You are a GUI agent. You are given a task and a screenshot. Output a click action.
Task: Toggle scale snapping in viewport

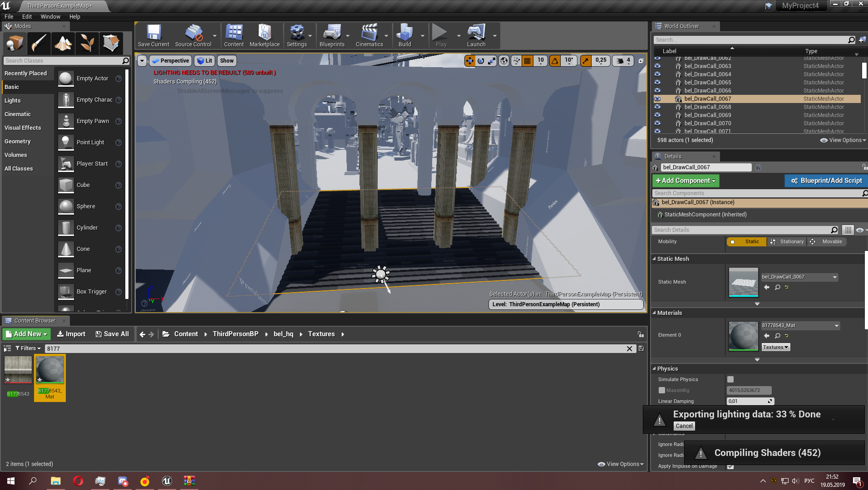point(586,60)
